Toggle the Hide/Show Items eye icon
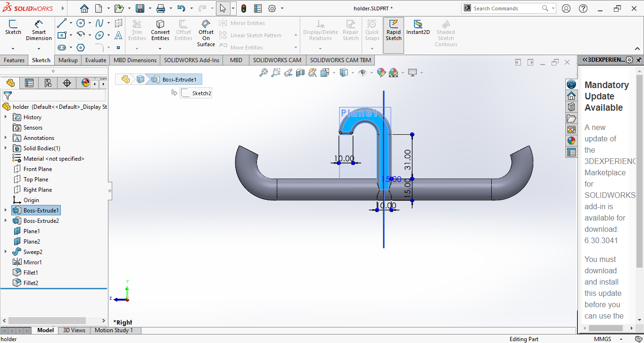 363,73
